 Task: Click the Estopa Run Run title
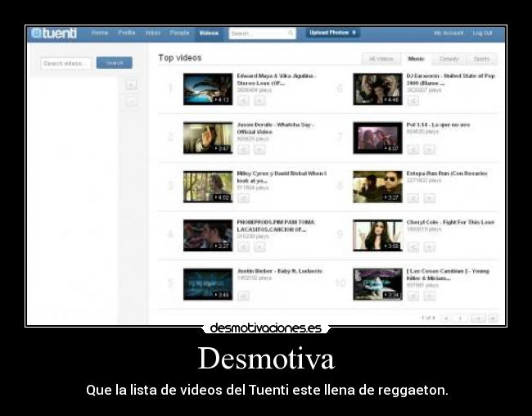(447, 174)
